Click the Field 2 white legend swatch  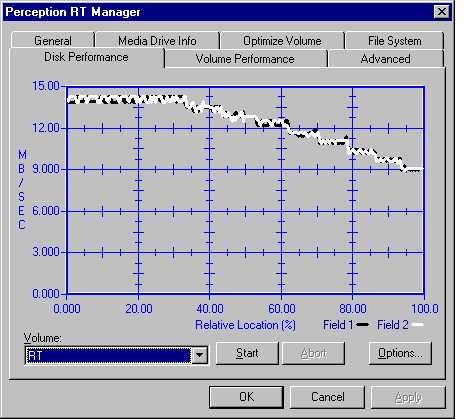(x=418, y=324)
